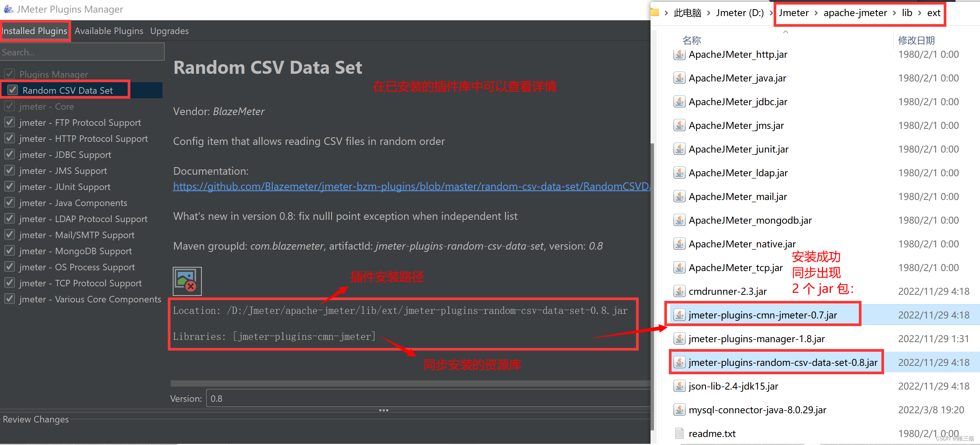
Task: Click the readme.txt file icon
Action: click(679, 434)
